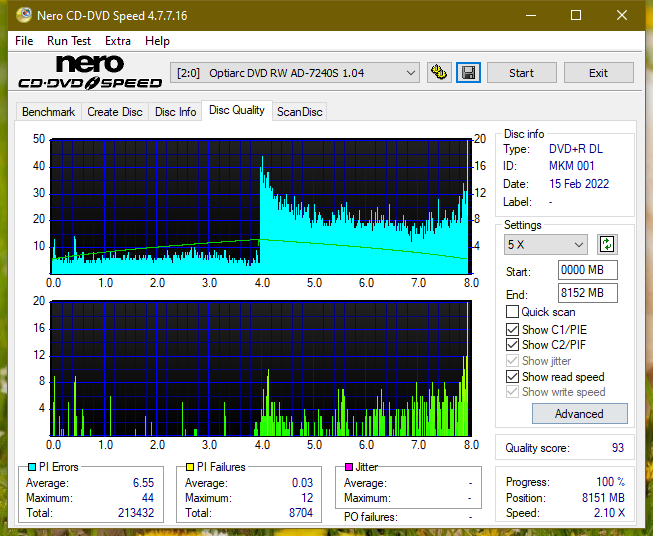Click the cyan PI Errors legend swatch
Viewport: 653px width, 536px height.
point(32,467)
